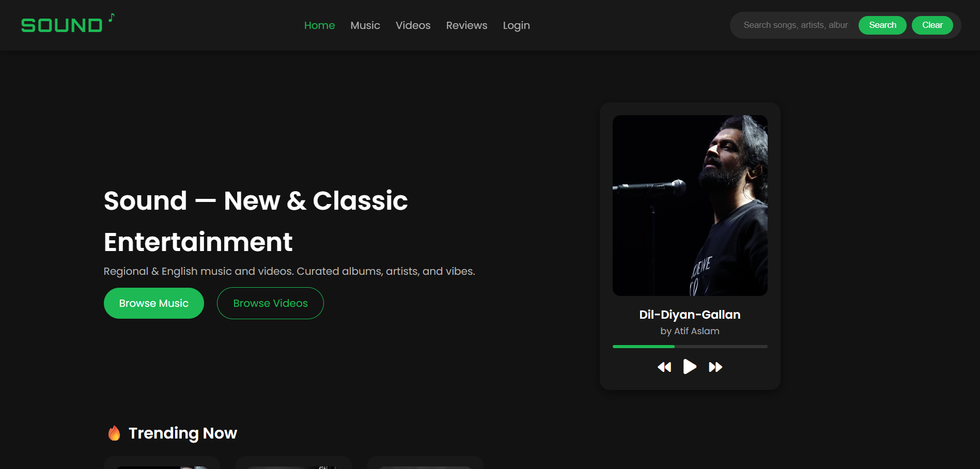Click the Atif Aslam album artwork
Screen dimensions: 980x469
pyautogui.click(x=690, y=206)
